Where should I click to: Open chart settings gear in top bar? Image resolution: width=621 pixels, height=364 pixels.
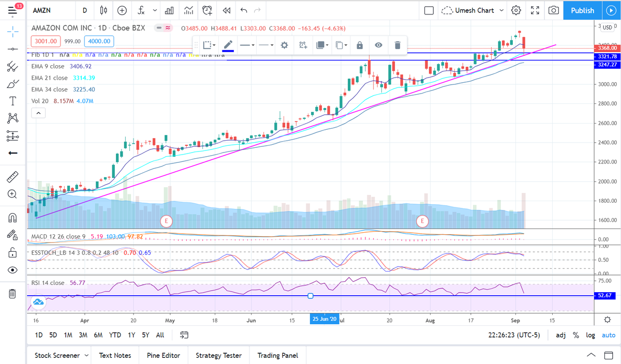point(516,10)
